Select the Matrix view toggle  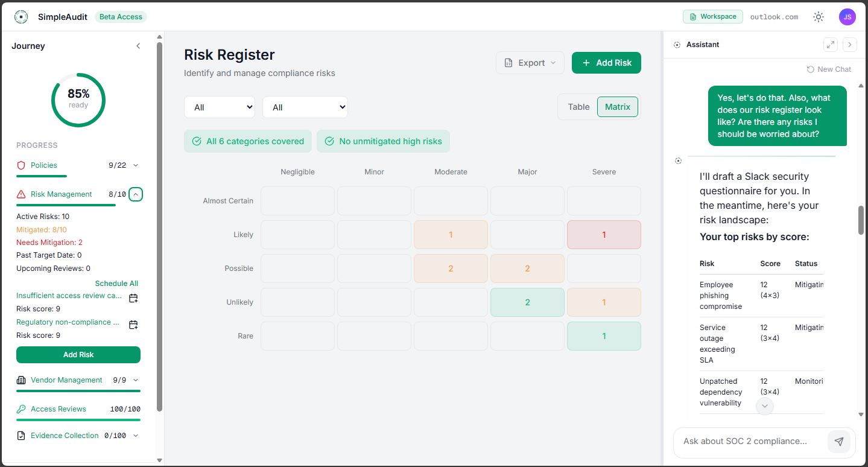click(617, 107)
